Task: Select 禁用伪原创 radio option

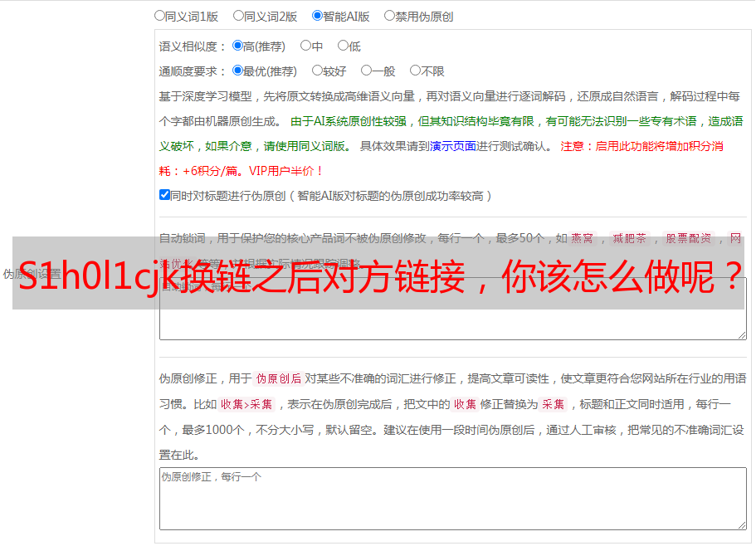Action: tap(389, 16)
